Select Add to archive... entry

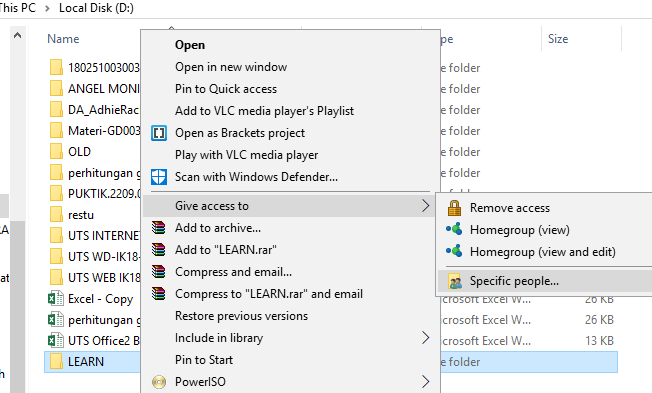coord(218,228)
